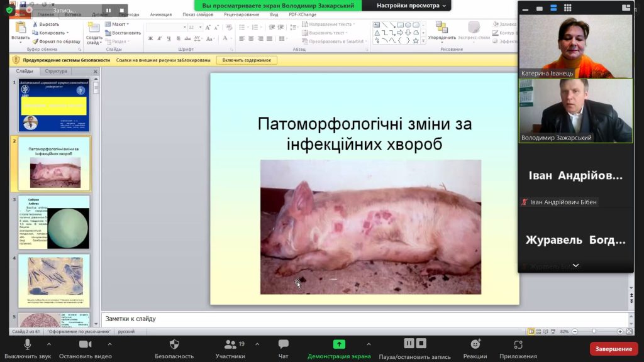Screen dimensions: 644x362
Task: Expand screen share options arrow
Action: point(369,344)
